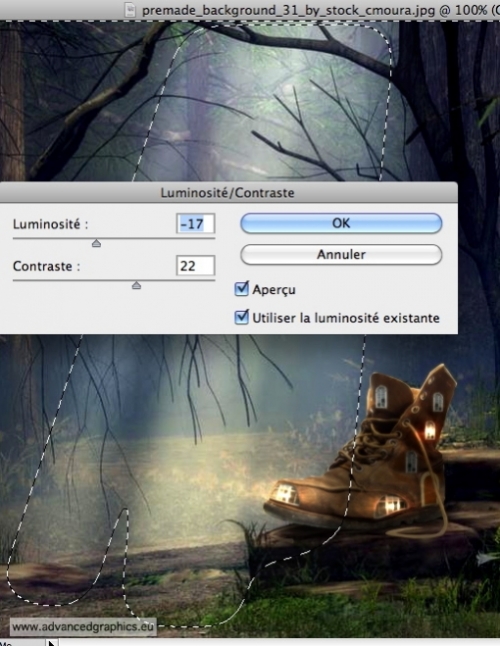Screen dimensions: 500x646
Task: Click the Contraste label
Action: pos(46,266)
